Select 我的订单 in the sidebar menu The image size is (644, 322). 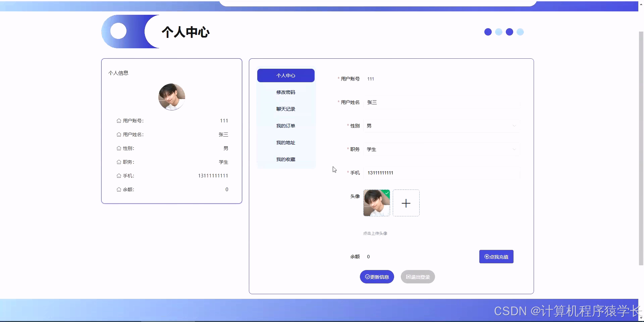pos(285,125)
